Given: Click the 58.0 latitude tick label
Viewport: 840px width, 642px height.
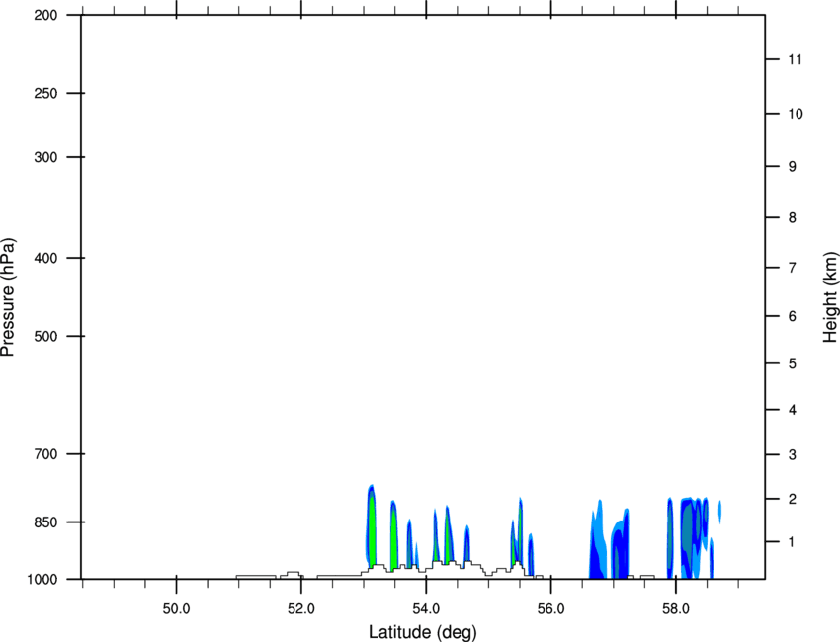Looking at the screenshot, I should [x=676, y=609].
